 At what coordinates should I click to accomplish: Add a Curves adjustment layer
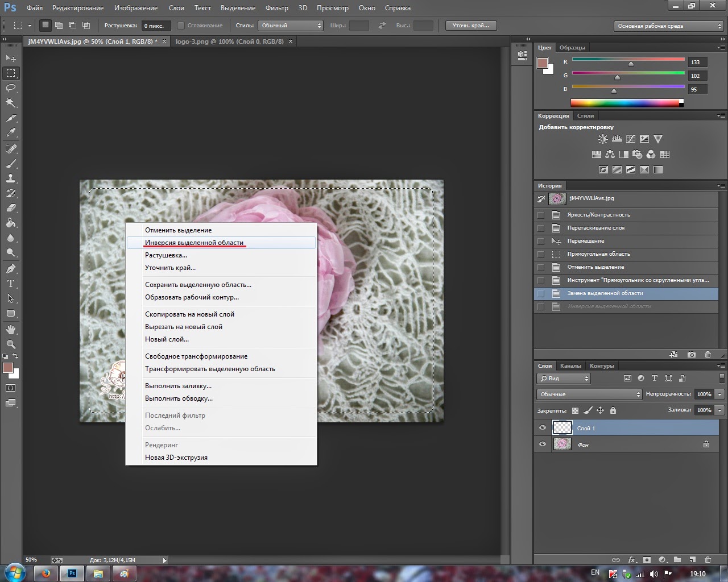[x=631, y=139]
